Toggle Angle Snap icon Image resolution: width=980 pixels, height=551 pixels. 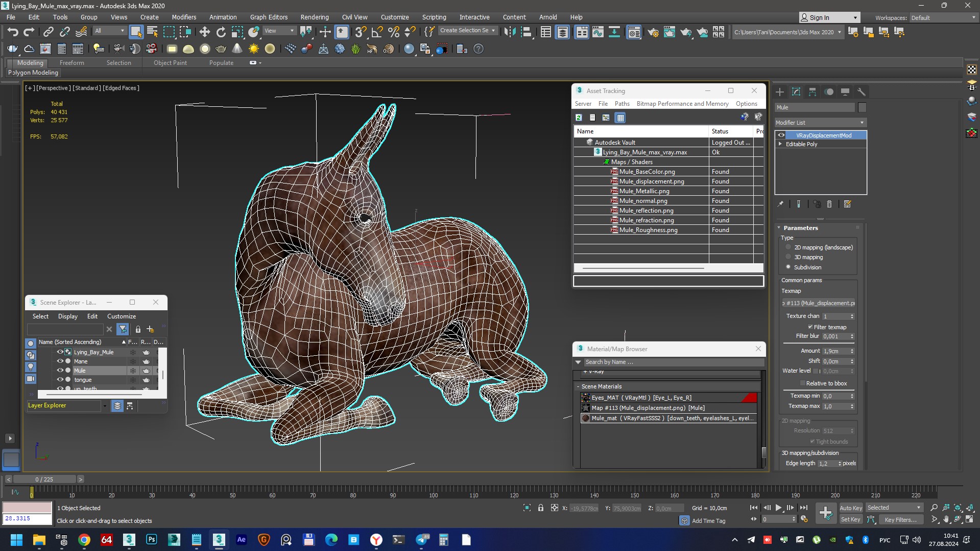(x=377, y=32)
